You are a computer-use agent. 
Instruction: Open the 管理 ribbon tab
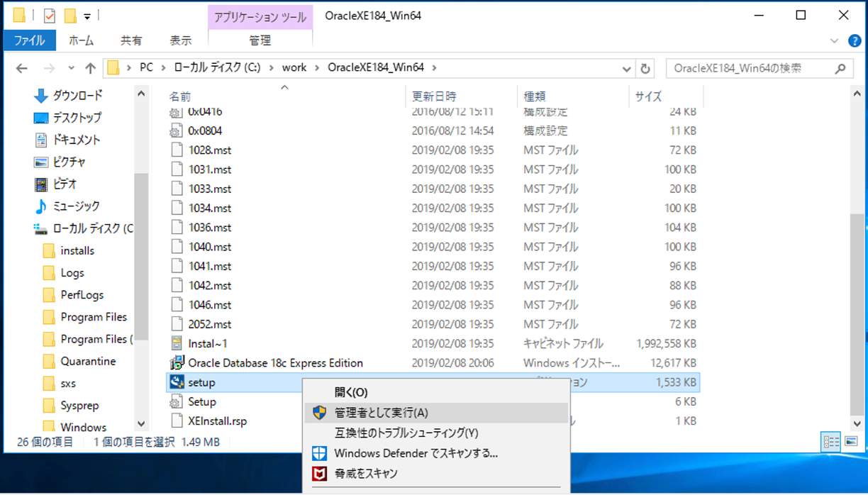(x=260, y=40)
